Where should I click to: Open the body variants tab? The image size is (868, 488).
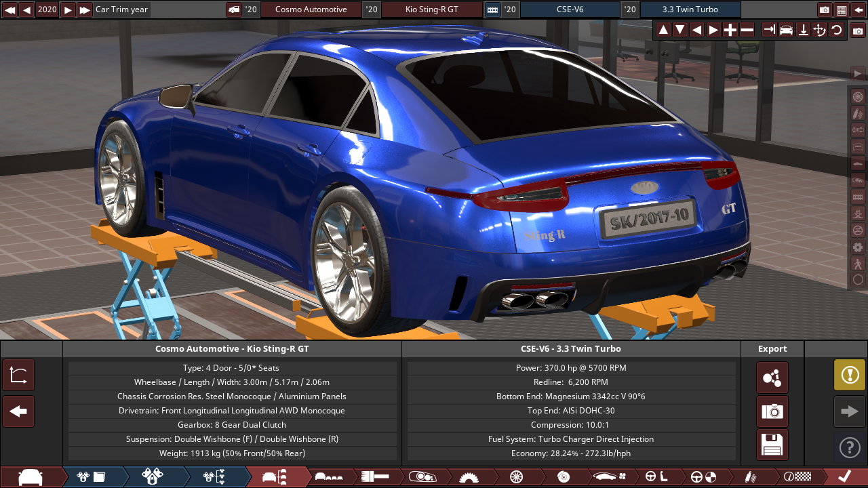[330, 477]
